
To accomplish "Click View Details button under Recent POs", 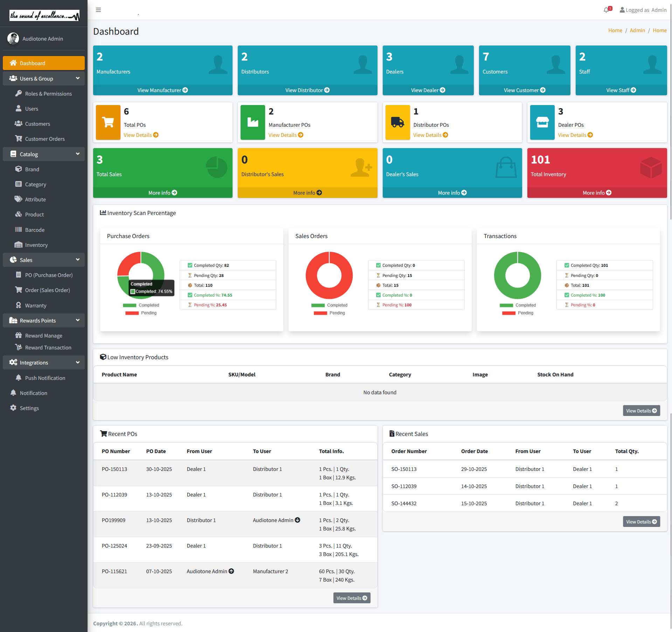I will (352, 598).
